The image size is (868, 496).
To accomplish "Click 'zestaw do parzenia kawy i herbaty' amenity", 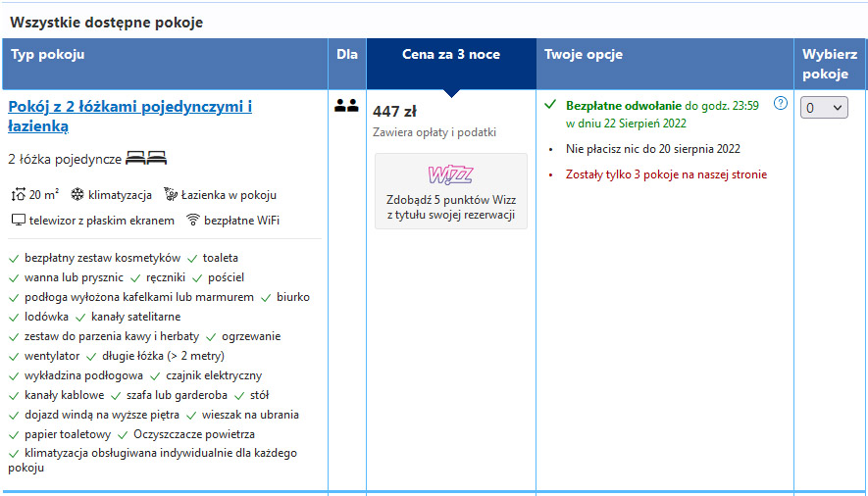I will click(112, 336).
